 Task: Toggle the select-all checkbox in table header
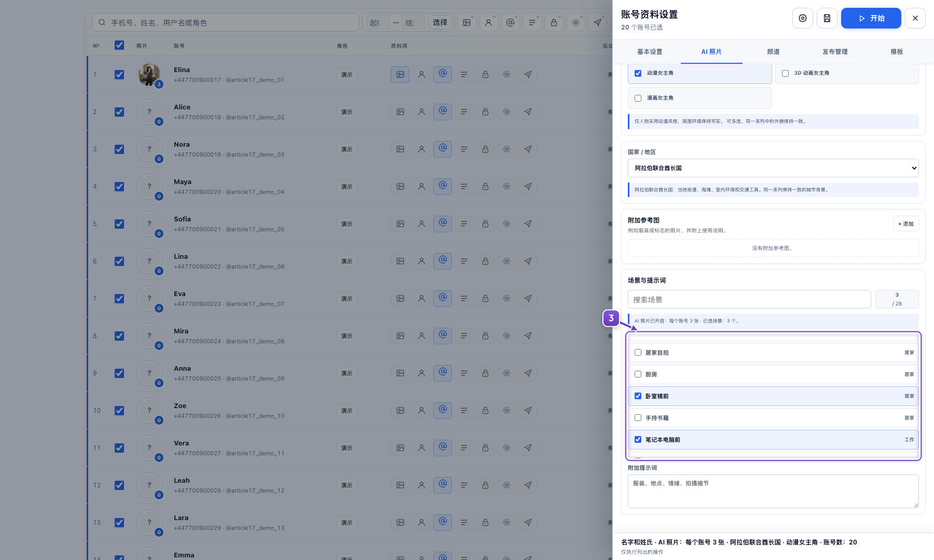(119, 45)
